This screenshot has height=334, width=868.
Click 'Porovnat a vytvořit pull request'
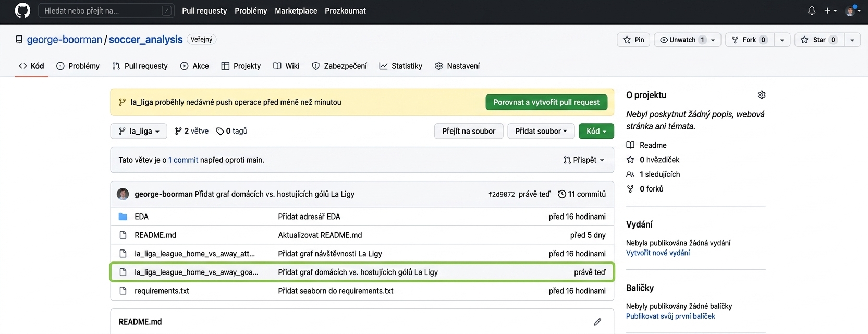coord(546,102)
